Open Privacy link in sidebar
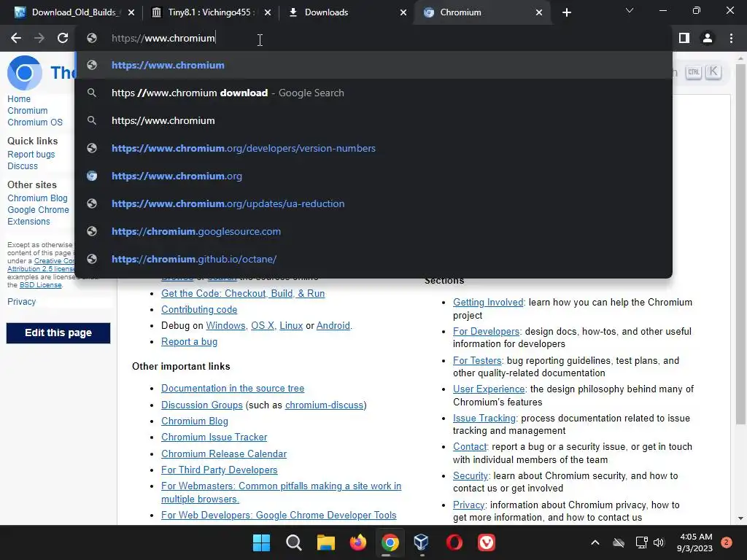The width and height of the screenshot is (747, 560). (x=21, y=301)
